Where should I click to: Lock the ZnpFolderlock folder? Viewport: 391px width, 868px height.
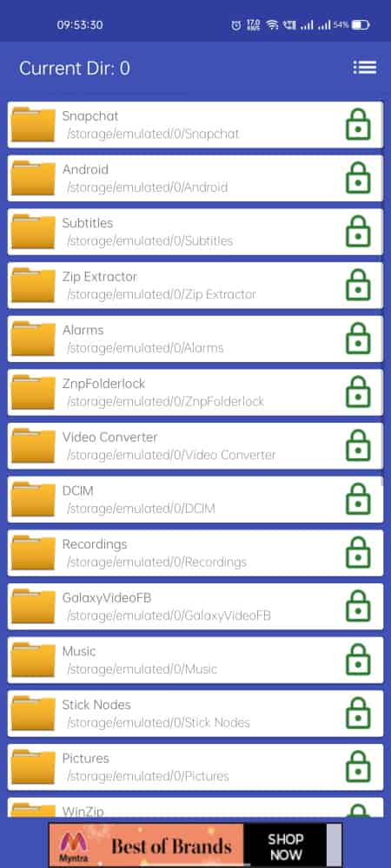358,392
